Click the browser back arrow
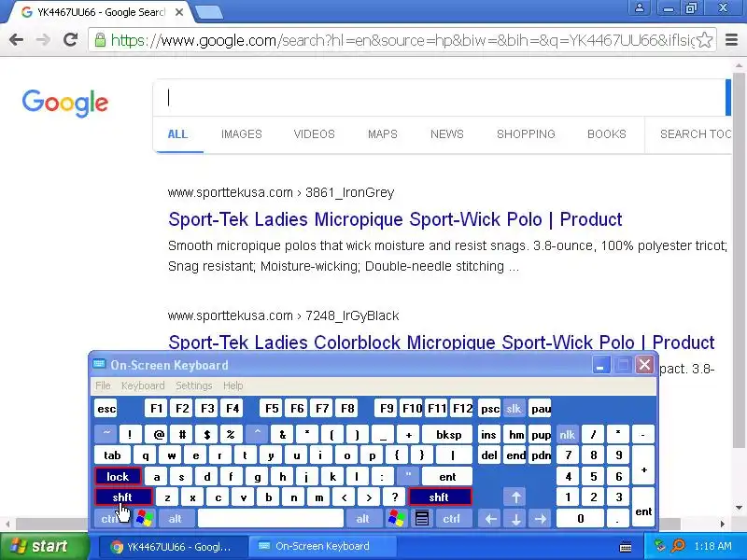The width and height of the screenshot is (747, 560). [x=16, y=40]
